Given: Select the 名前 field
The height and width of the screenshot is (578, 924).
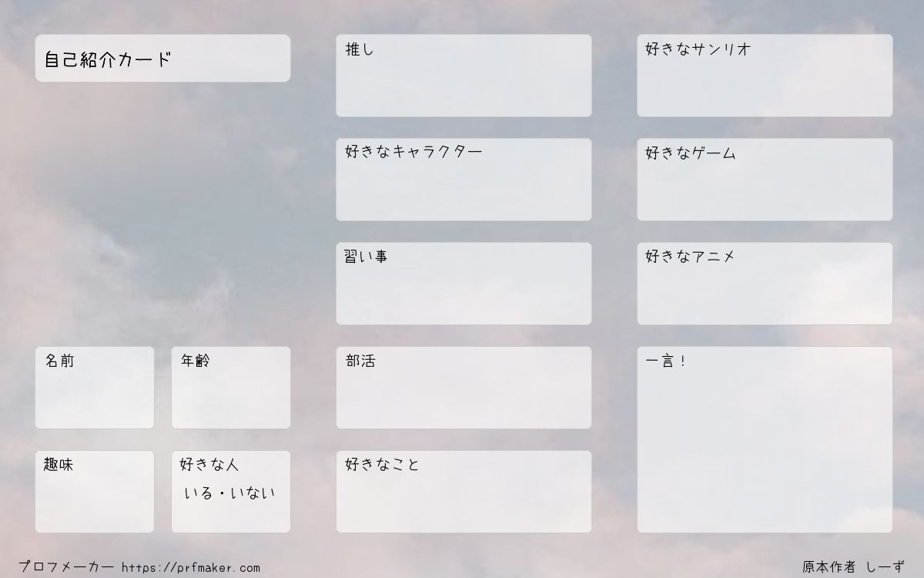Looking at the screenshot, I should tap(95, 388).
